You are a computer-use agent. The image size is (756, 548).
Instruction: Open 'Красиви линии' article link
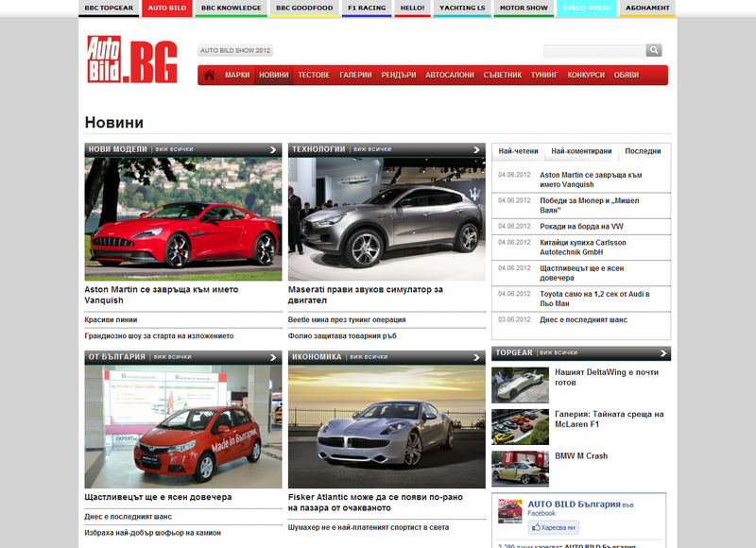tap(111, 320)
